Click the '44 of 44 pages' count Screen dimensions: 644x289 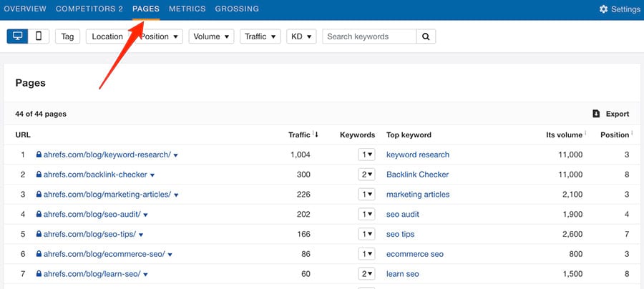click(41, 114)
